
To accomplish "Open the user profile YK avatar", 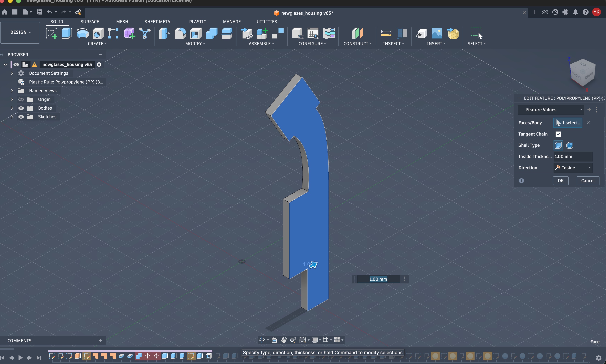I will point(596,12).
